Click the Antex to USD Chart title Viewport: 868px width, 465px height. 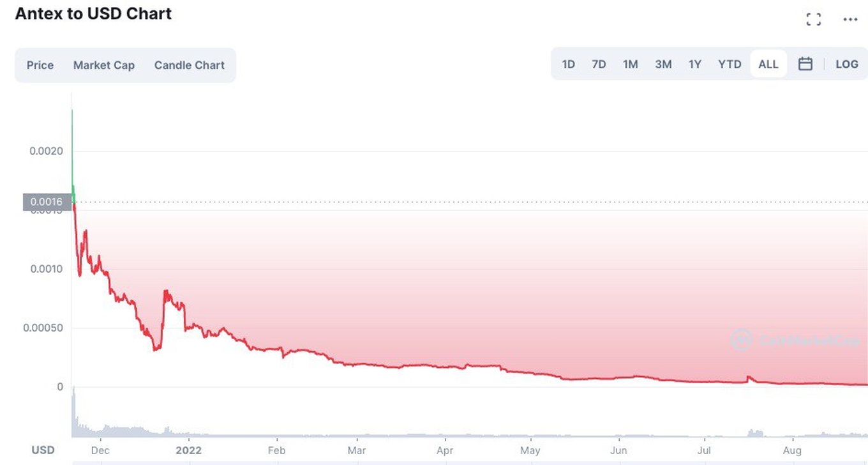pos(93,13)
